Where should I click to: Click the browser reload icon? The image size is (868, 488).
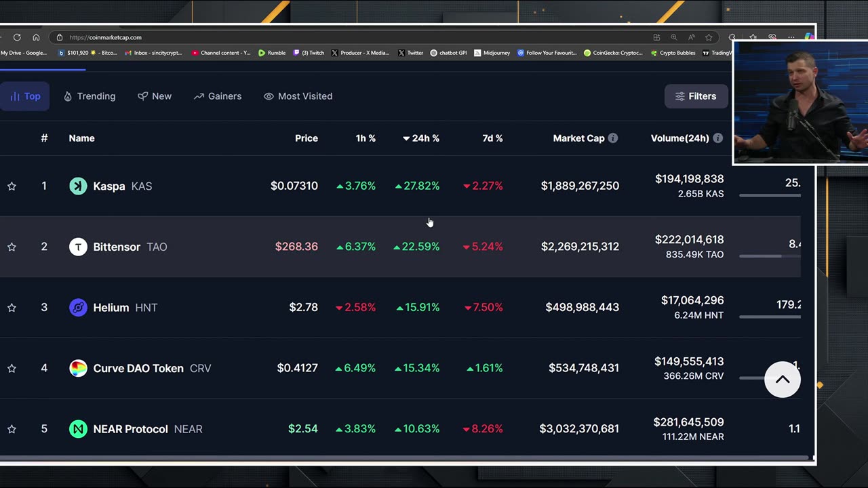coord(17,37)
